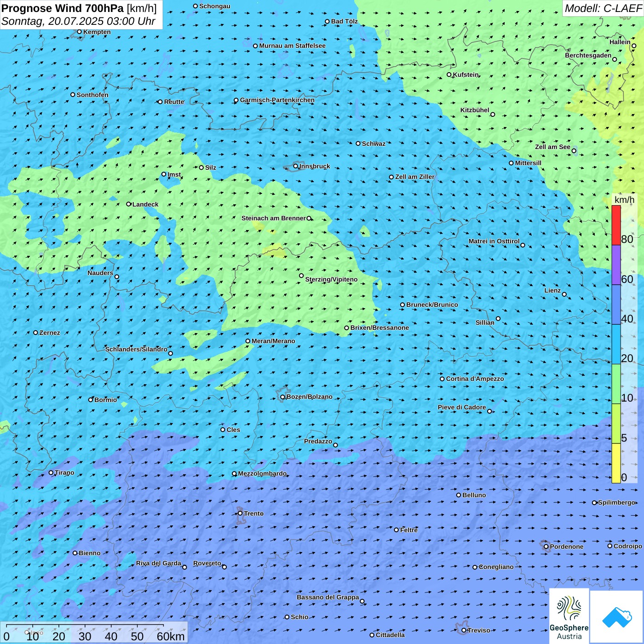Click the Reutte label
The height and width of the screenshot is (644, 644).
coord(174,102)
